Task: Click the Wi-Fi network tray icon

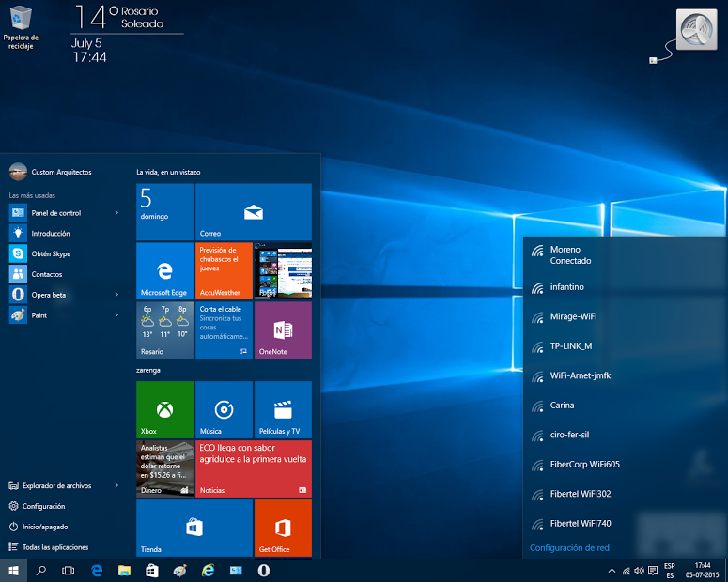Action: coord(627,571)
